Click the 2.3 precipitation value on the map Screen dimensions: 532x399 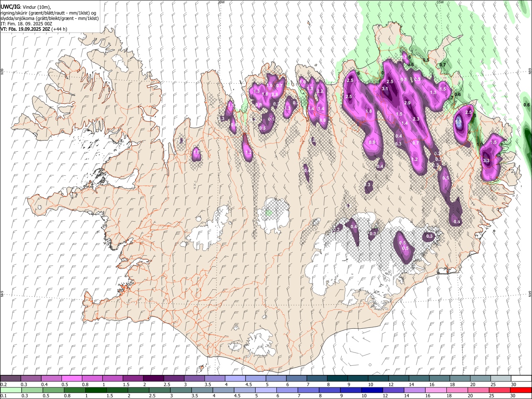pos(416,119)
